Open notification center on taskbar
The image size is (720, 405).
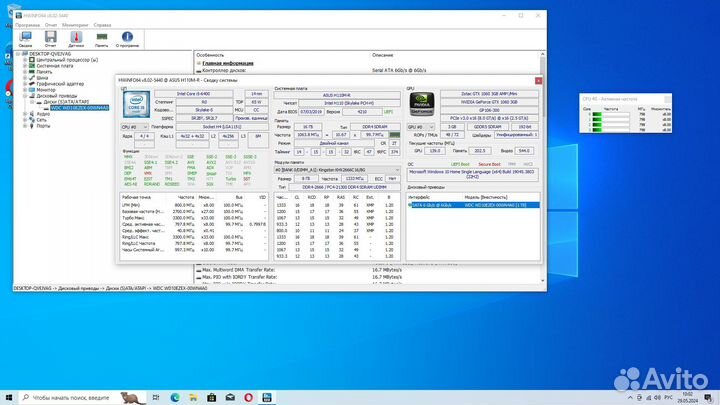coord(709,397)
